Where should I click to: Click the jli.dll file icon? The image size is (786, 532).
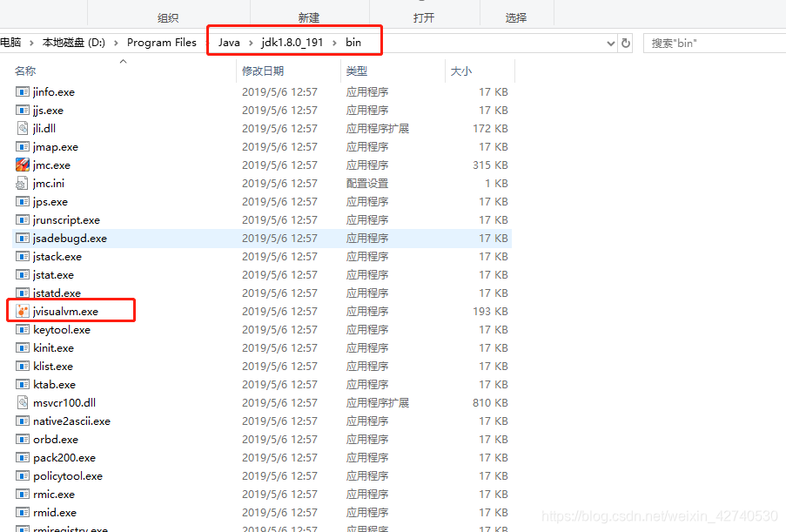coord(22,128)
